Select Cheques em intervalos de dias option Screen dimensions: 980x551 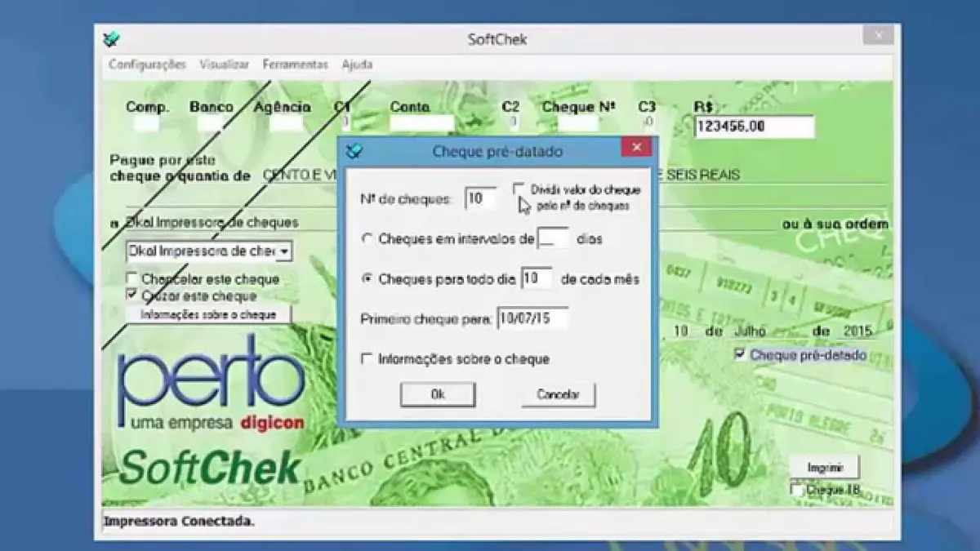click(367, 239)
